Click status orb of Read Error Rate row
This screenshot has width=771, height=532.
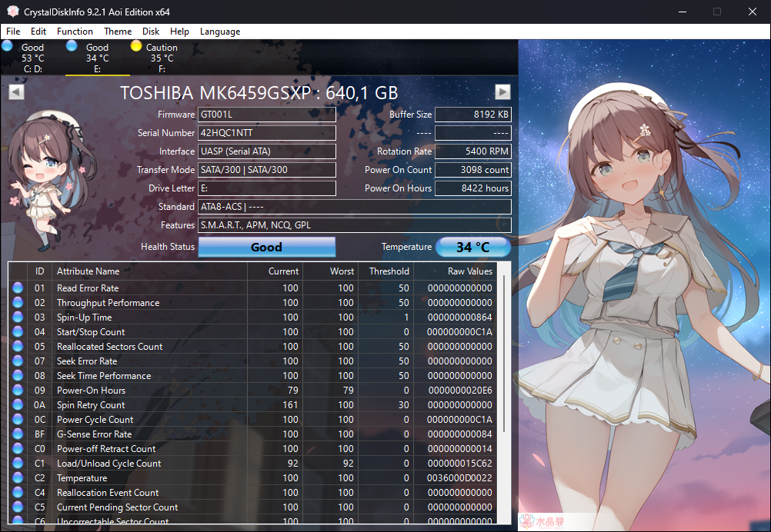pos(18,288)
